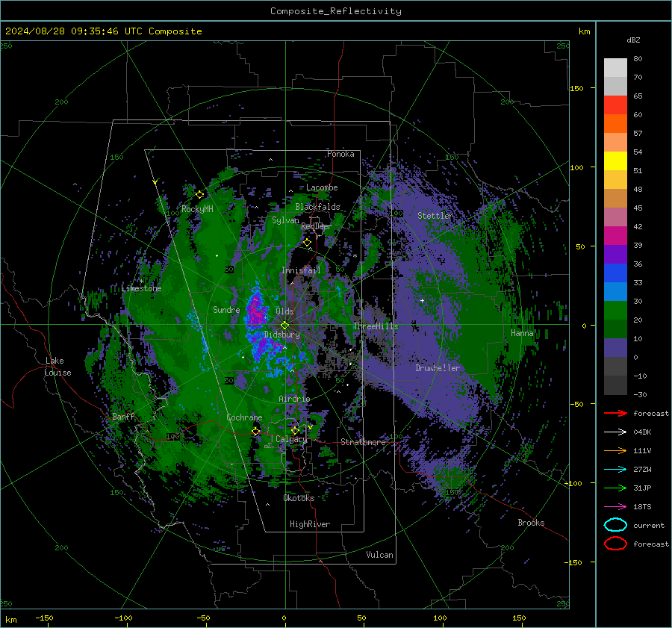Click the Strathmore label
The width and height of the screenshot is (672, 628).
click(x=363, y=442)
